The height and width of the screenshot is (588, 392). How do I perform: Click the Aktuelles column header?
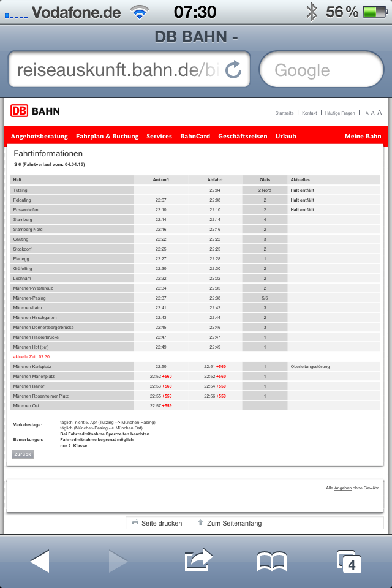coord(300,179)
